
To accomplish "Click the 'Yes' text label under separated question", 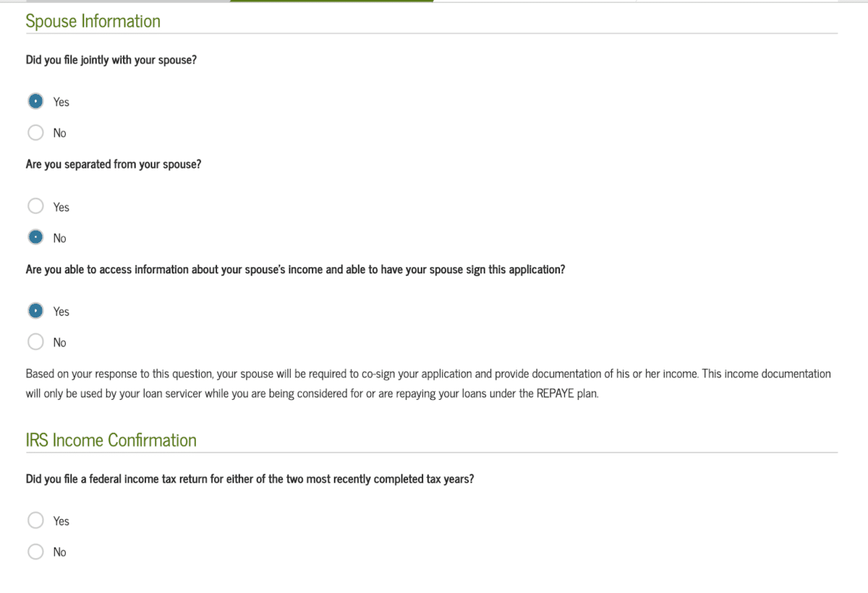I will coord(61,207).
